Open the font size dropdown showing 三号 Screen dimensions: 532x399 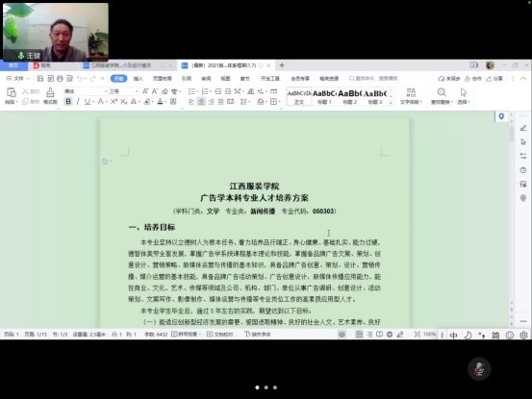123,91
